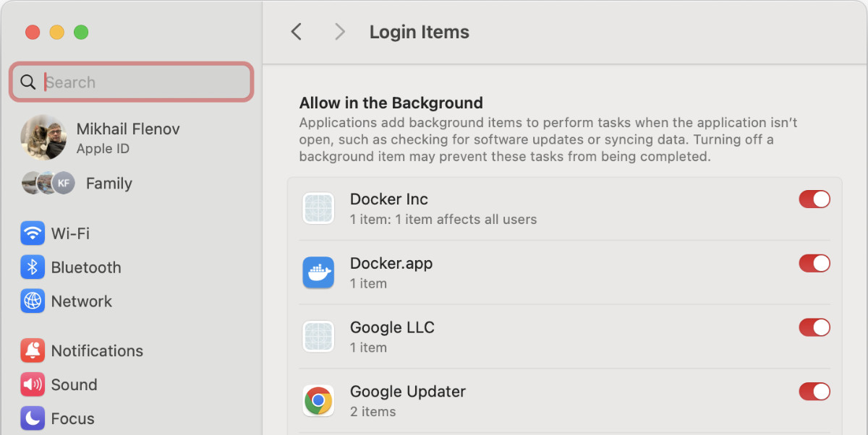Click the Login Items title
Image resolution: width=868 pixels, height=435 pixels.
tap(420, 32)
